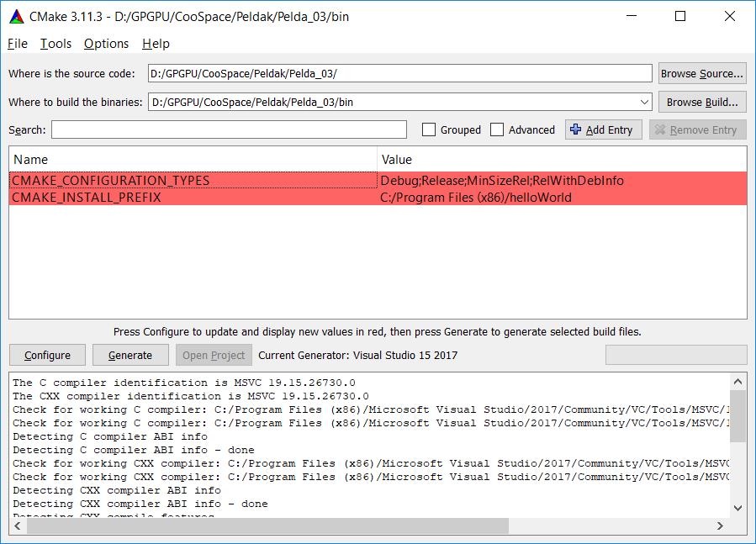Viewport: 756px width, 544px height.
Task: Open the File menu
Action: pyautogui.click(x=17, y=43)
